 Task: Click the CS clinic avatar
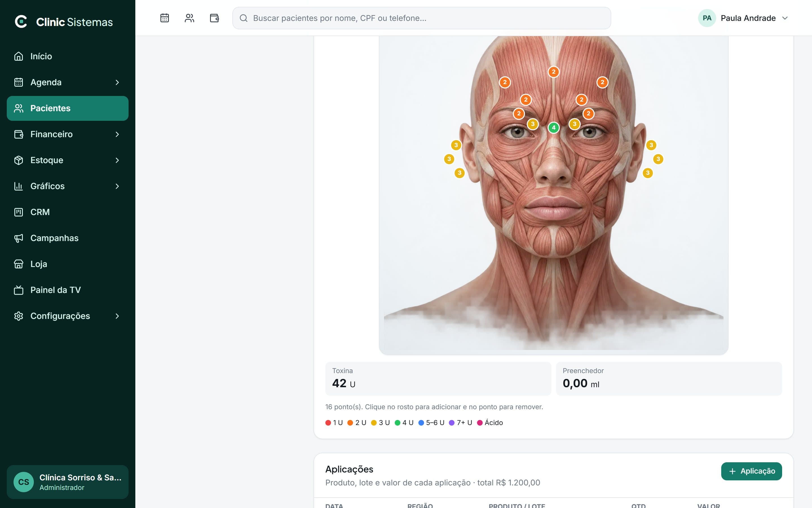(x=23, y=482)
